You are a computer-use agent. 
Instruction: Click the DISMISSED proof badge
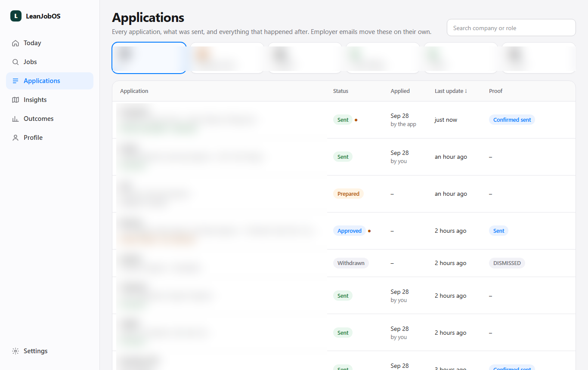pyautogui.click(x=507, y=263)
